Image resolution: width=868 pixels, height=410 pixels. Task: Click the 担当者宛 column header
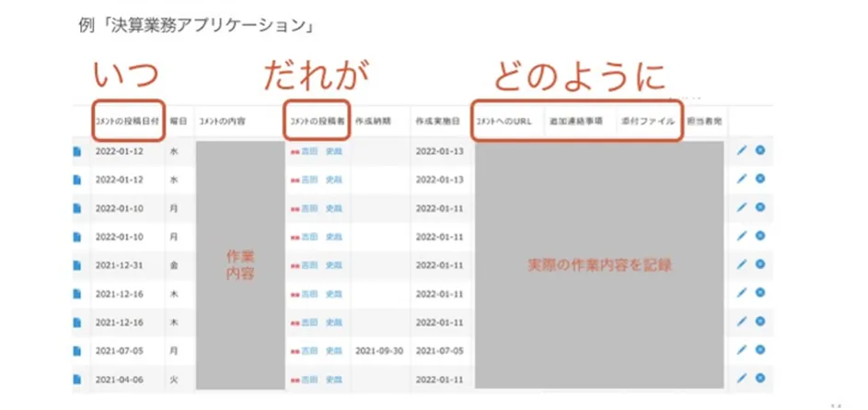click(705, 121)
